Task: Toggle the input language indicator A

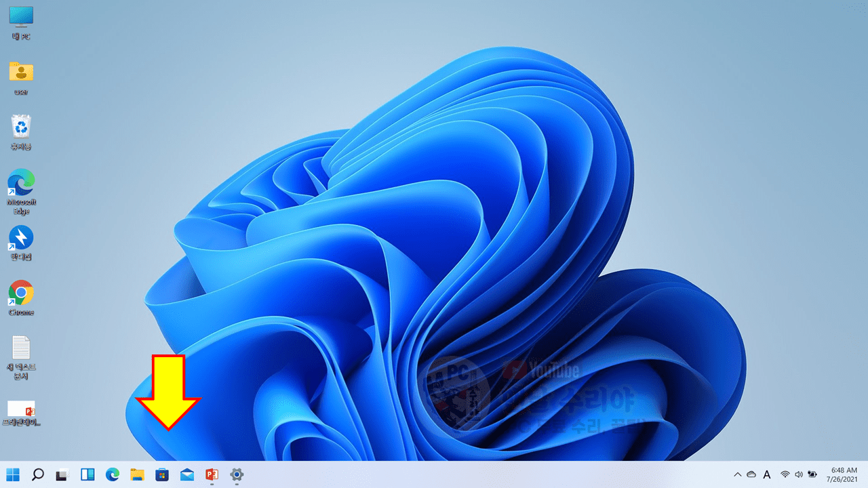Action: click(x=767, y=474)
